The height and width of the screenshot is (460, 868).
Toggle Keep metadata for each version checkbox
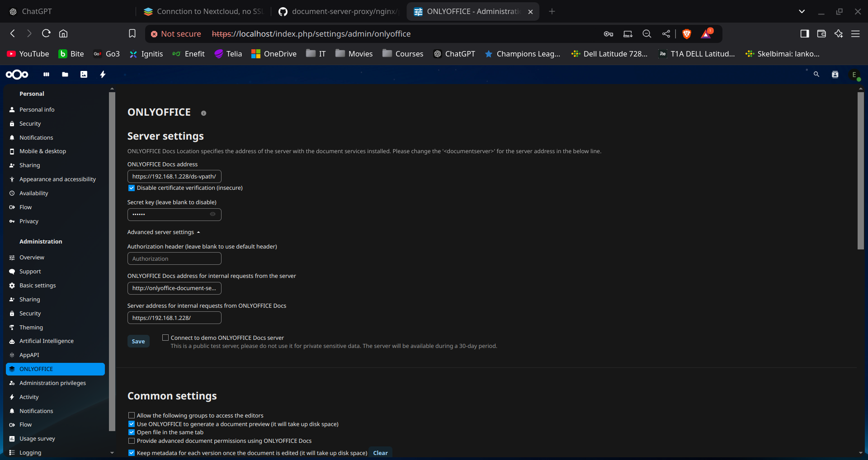[x=132, y=453]
